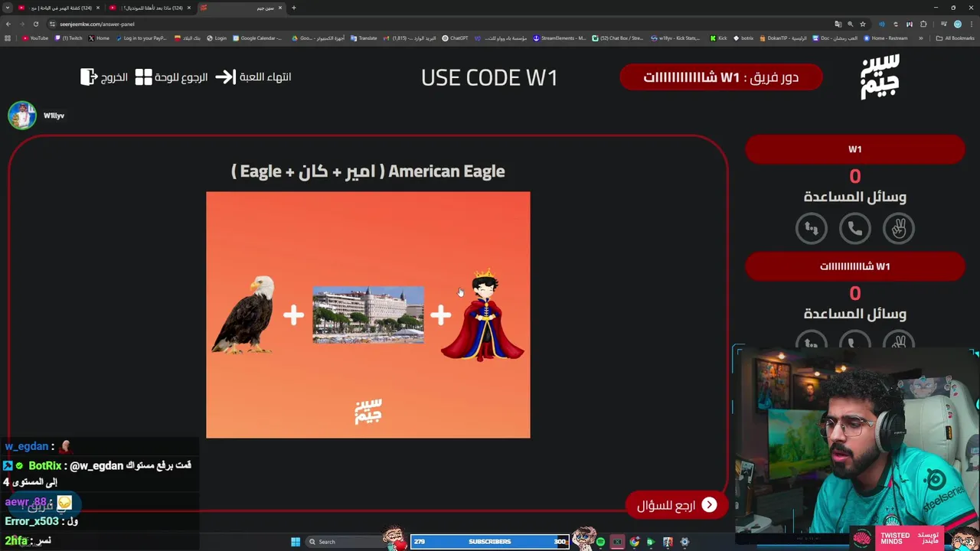The width and height of the screenshot is (980, 551).
Task: Open the Chrome three-dot menu
Action: [x=972, y=24]
